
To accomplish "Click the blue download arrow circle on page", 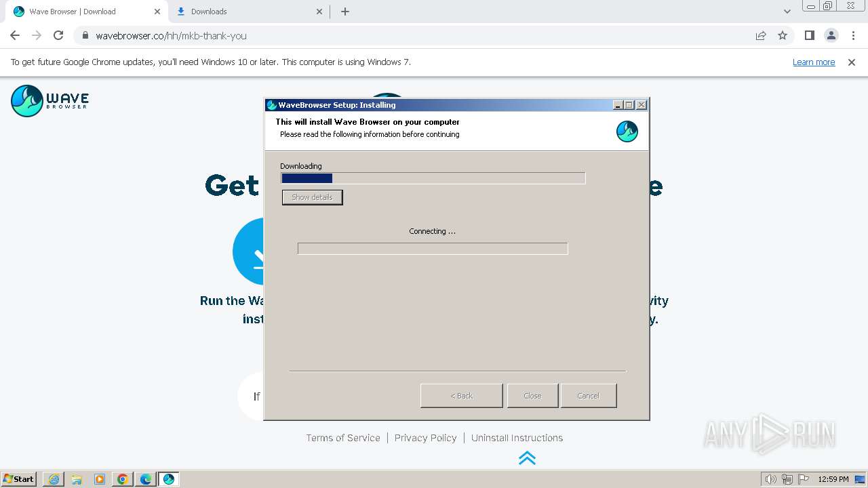I will tap(248, 251).
